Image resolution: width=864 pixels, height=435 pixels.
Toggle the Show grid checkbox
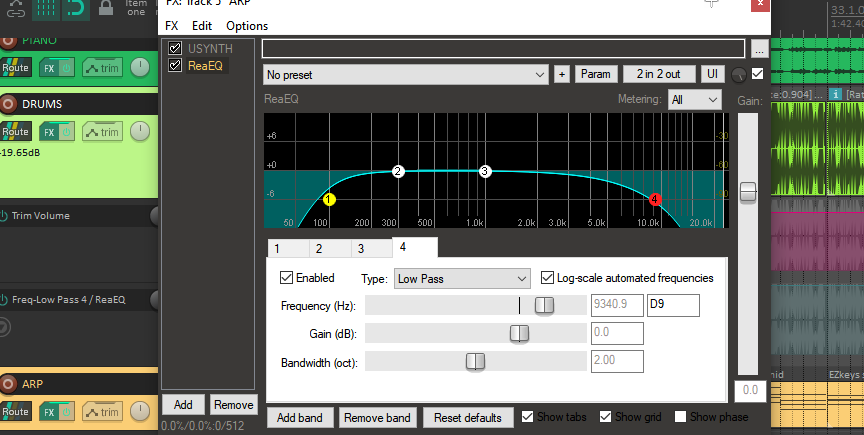[x=606, y=417]
